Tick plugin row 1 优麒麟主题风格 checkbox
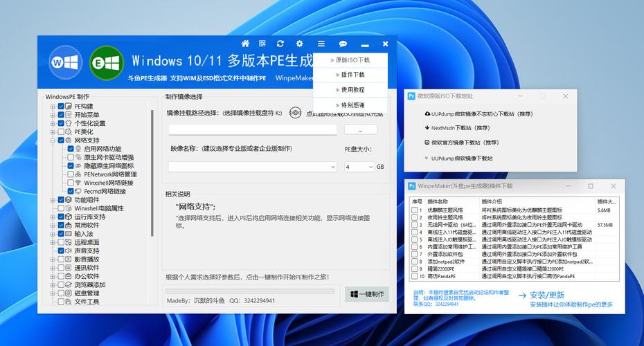The height and width of the screenshot is (346, 644). click(415, 210)
